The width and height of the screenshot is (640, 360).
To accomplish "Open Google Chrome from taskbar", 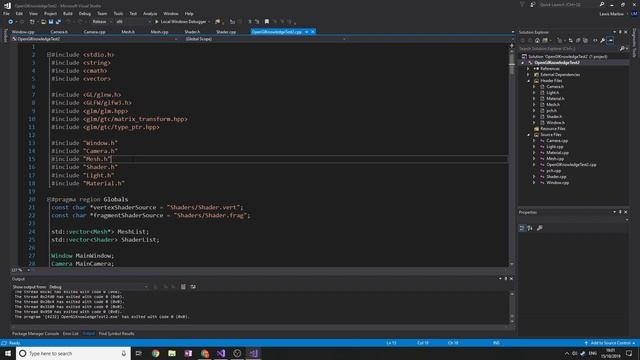I will click(156, 353).
